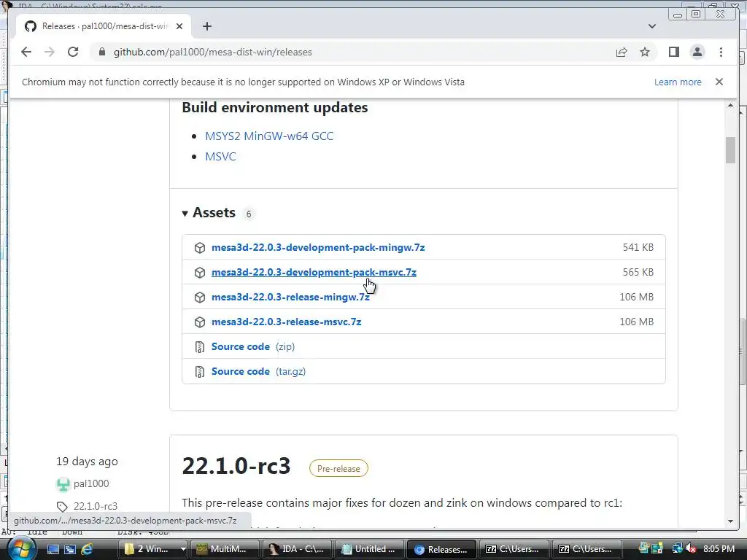Click package icon beside release-msvc.7z
Image resolution: width=747 pixels, height=560 pixels.
coord(200,322)
